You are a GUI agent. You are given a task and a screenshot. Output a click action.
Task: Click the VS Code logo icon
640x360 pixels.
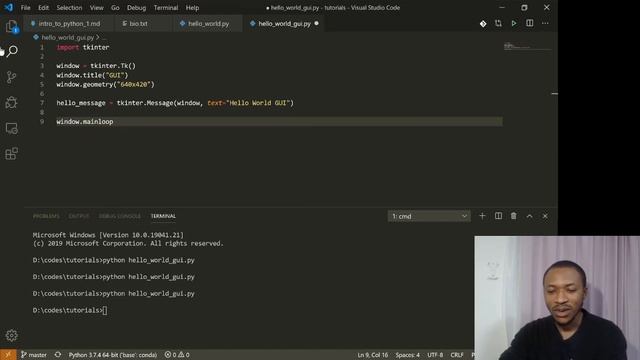tap(8, 7)
